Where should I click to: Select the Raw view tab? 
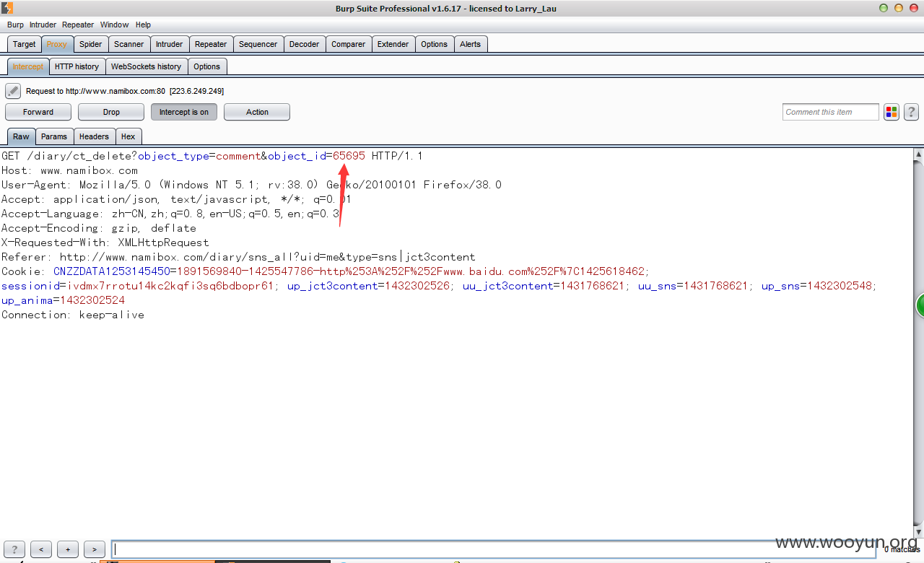point(21,136)
